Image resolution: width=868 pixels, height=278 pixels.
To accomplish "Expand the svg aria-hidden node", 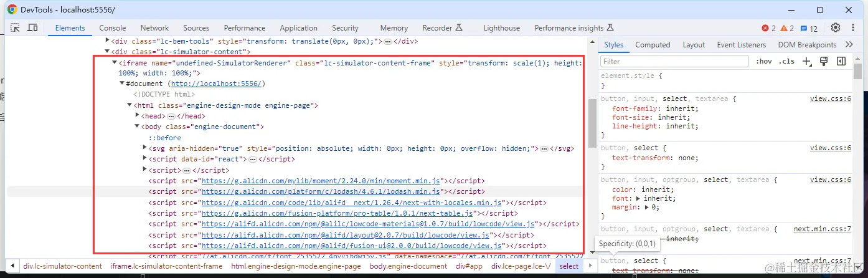I will pos(144,148).
